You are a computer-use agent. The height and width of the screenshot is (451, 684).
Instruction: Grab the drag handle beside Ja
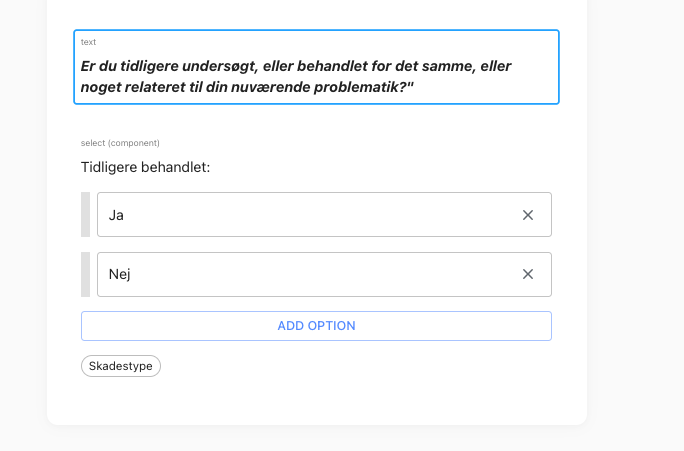(86, 215)
